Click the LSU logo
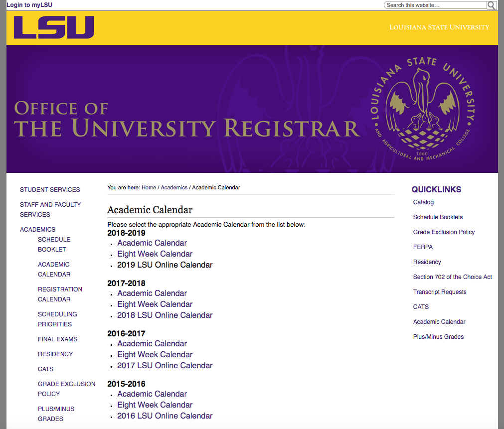Viewport: 504px width, 429px height. click(54, 27)
